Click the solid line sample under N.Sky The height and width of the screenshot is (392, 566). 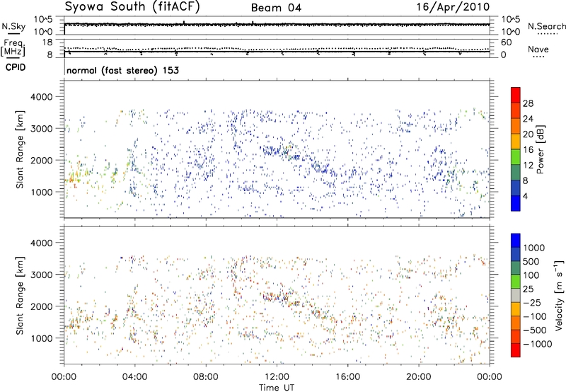(13, 34)
